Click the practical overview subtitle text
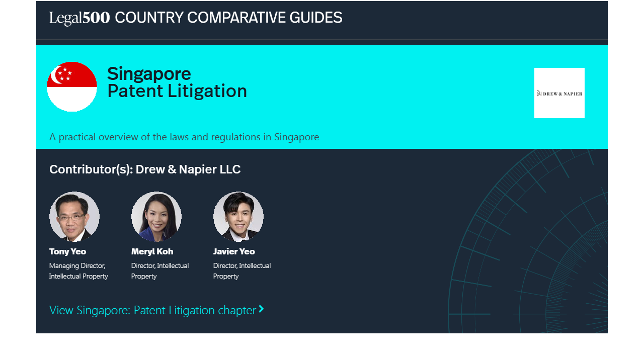Image resolution: width=644 pixels, height=362 pixels. click(x=184, y=137)
